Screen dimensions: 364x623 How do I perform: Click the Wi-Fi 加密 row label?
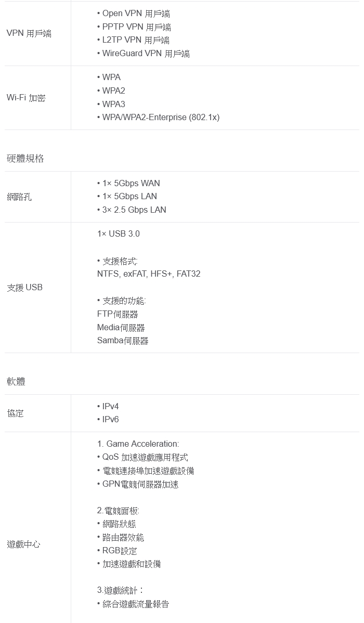point(26,98)
